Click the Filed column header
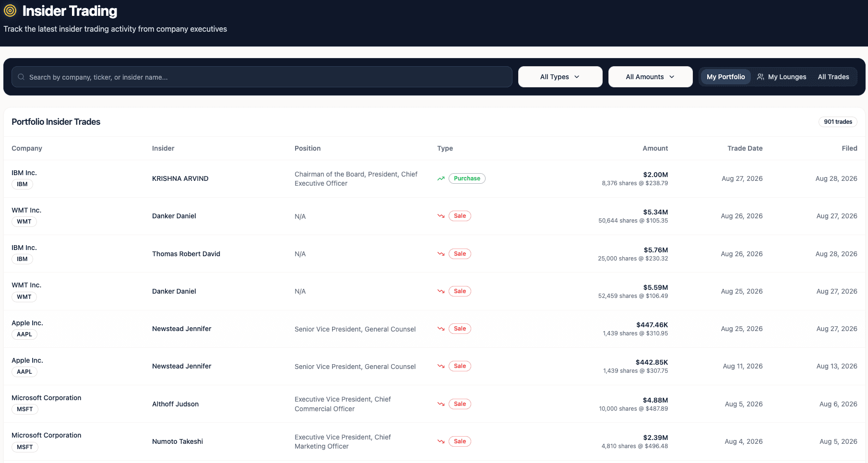This screenshot has width=868, height=463. pyautogui.click(x=849, y=148)
